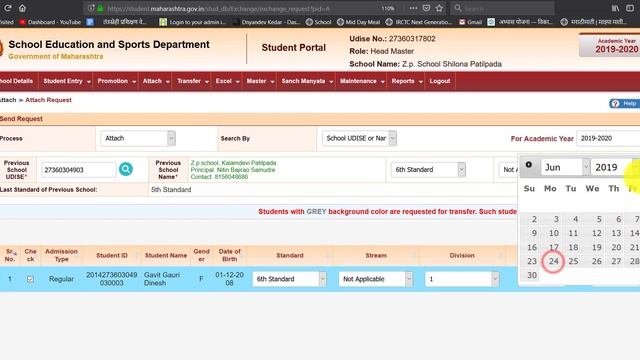This screenshot has width=640, height=360.
Task: Select June 24 in the calendar
Action: [553, 261]
